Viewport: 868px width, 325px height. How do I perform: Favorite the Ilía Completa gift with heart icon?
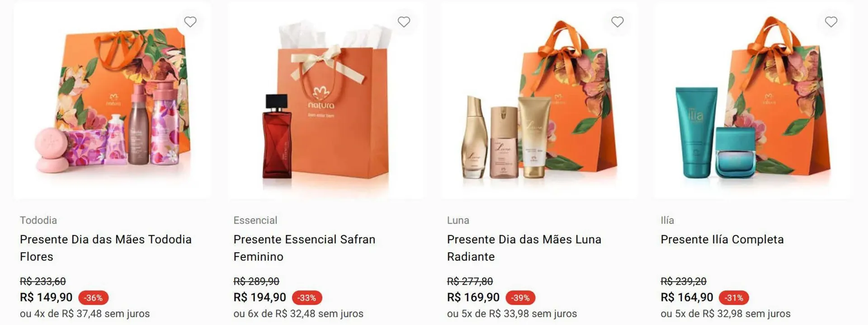pyautogui.click(x=831, y=22)
